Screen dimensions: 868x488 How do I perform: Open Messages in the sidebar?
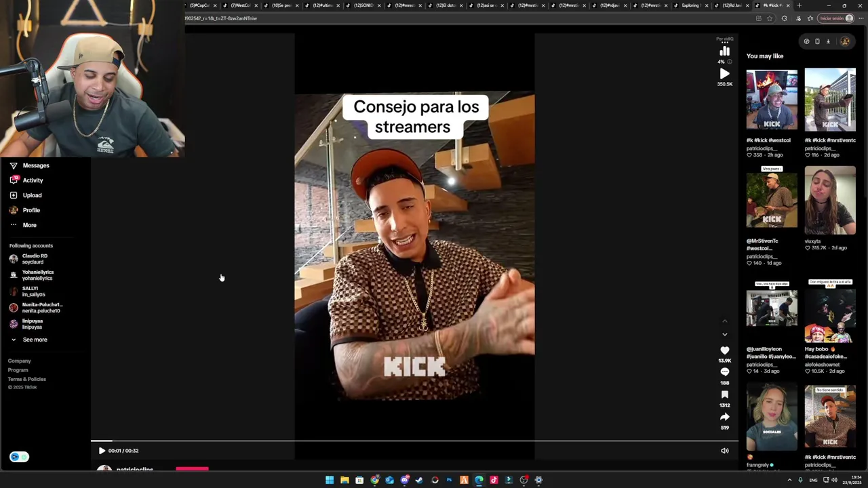29,165
